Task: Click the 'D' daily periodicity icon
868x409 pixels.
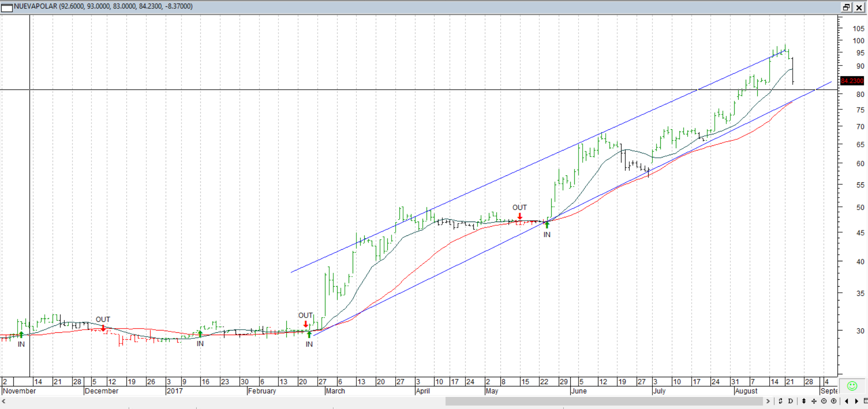Action: (790, 401)
